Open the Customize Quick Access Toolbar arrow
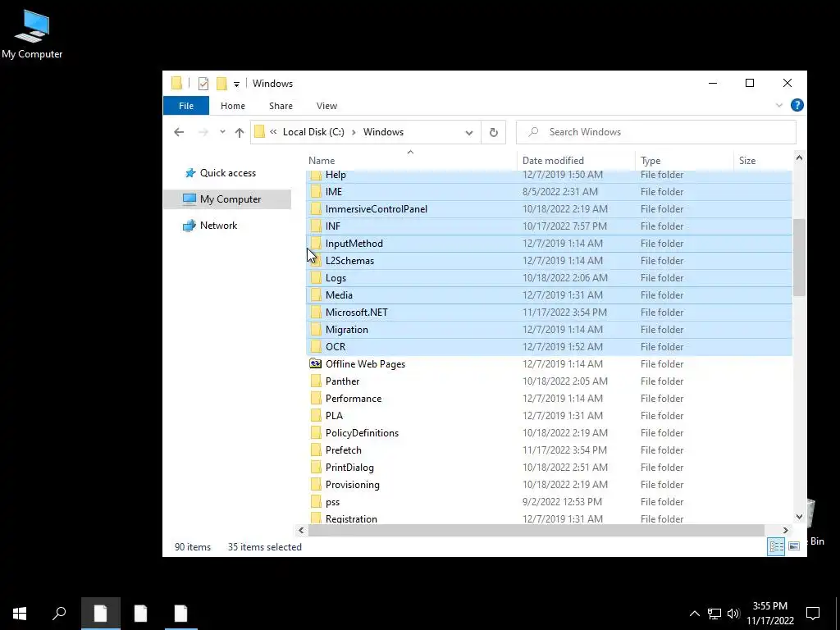Image resolution: width=840 pixels, height=630 pixels. pyautogui.click(x=236, y=84)
